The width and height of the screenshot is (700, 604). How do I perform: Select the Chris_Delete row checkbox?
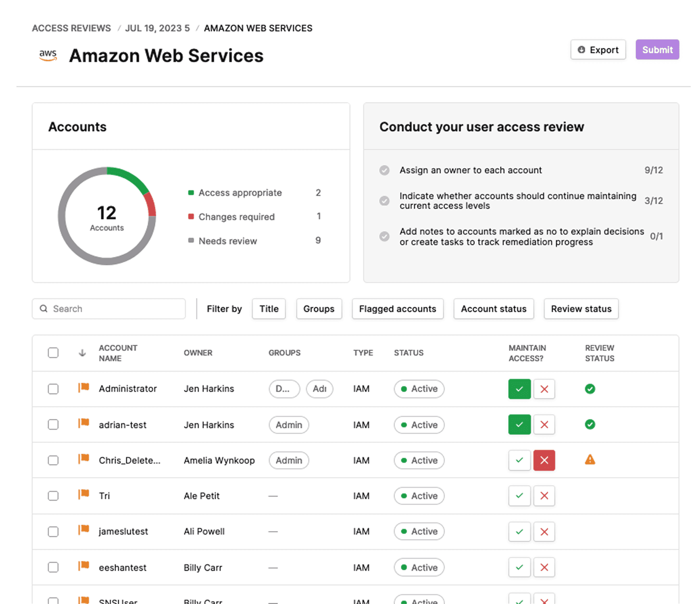pos(53,460)
